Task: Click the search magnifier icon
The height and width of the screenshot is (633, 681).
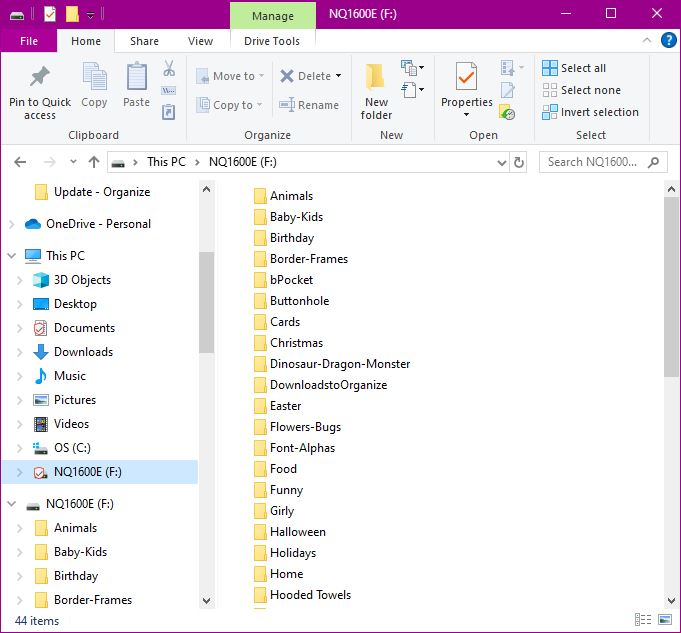Action: (x=653, y=162)
